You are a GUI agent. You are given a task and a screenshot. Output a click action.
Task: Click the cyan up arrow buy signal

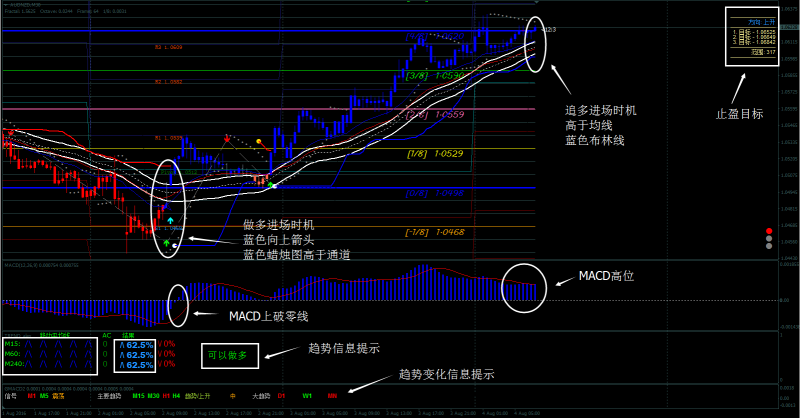click(170, 219)
